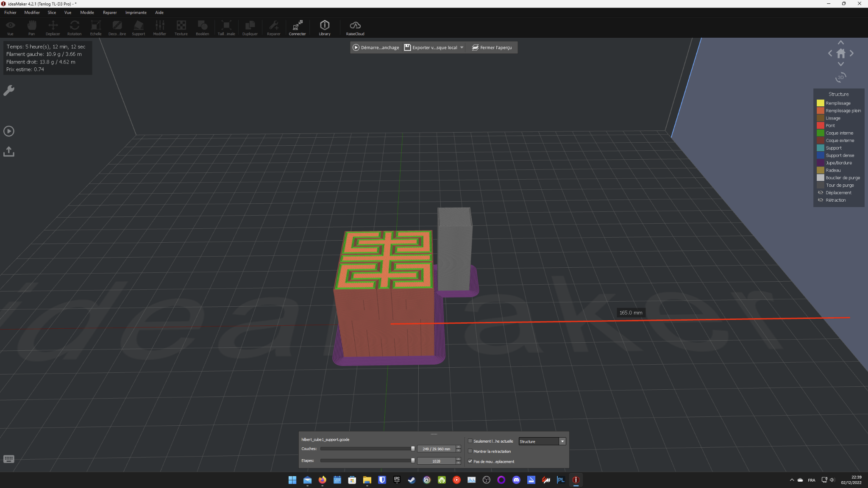The image size is (868, 488).
Task: Toggle the Remplissage yellow swatch
Action: [821, 103]
